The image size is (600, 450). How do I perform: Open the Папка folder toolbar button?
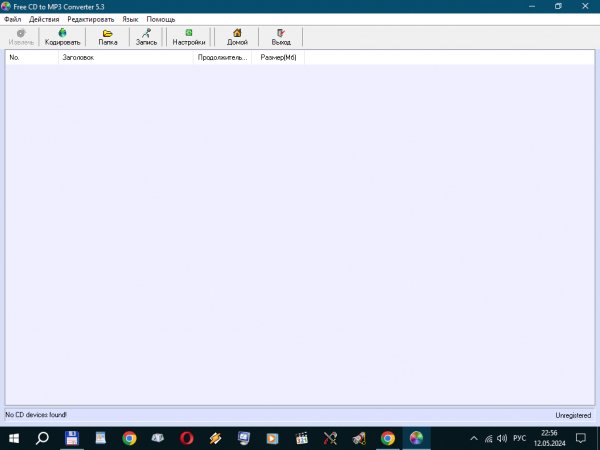click(108, 37)
